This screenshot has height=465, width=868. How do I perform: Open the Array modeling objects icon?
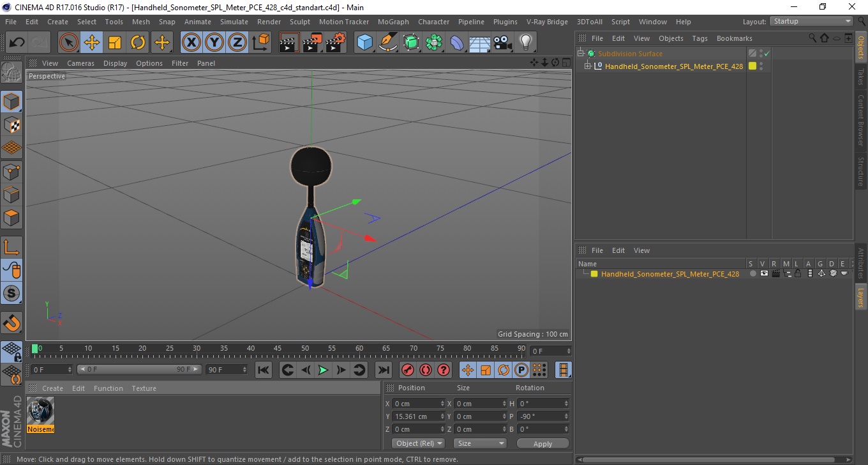[434, 43]
